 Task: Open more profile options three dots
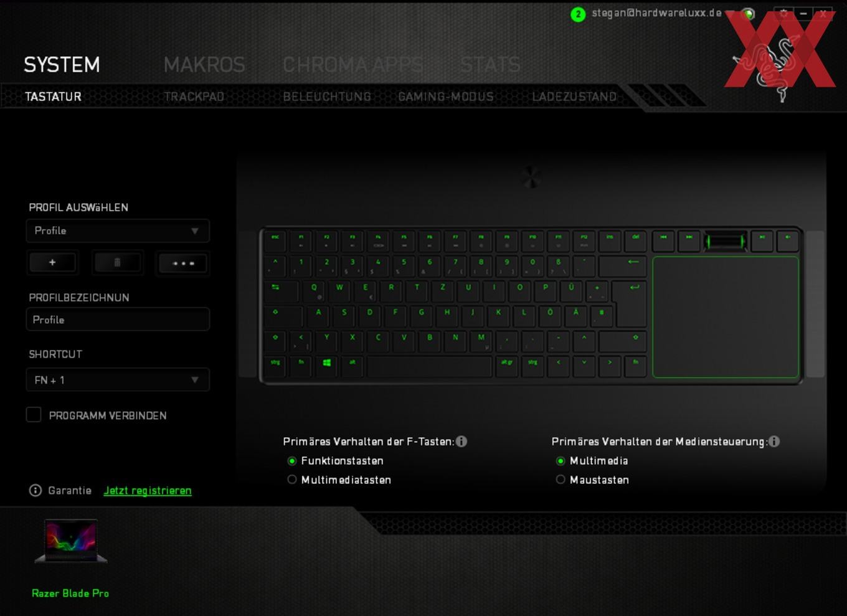click(x=183, y=263)
